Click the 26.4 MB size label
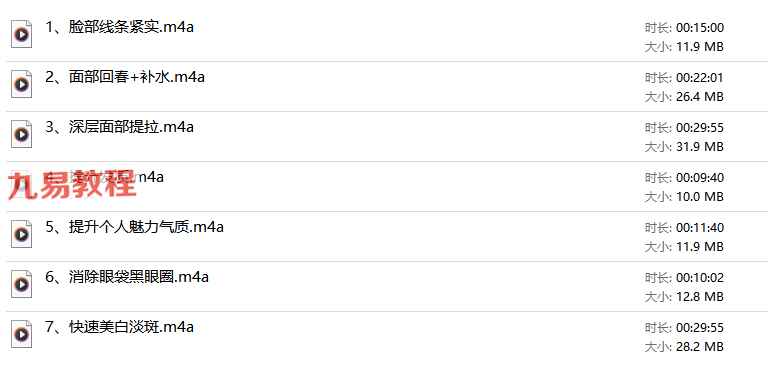The image size is (768, 368). pyautogui.click(x=699, y=97)
